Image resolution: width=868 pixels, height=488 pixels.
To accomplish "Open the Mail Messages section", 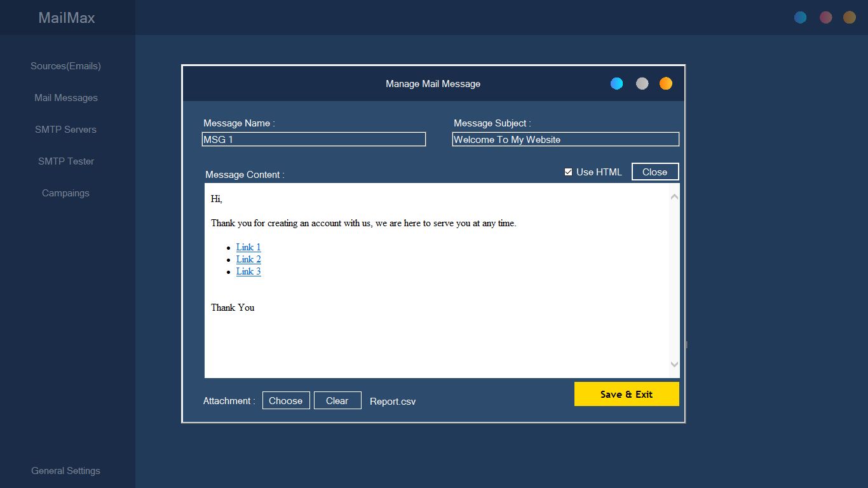I will [x=65, y=97].
